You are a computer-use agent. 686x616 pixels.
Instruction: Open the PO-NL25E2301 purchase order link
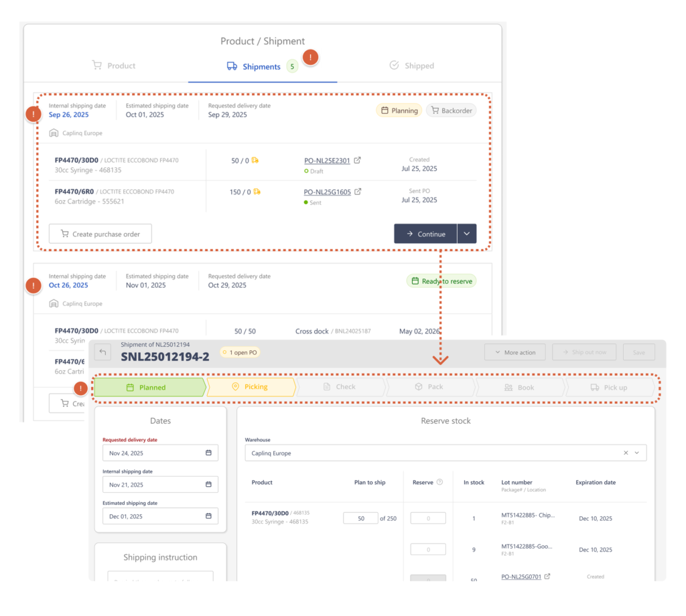coord(327,161)
